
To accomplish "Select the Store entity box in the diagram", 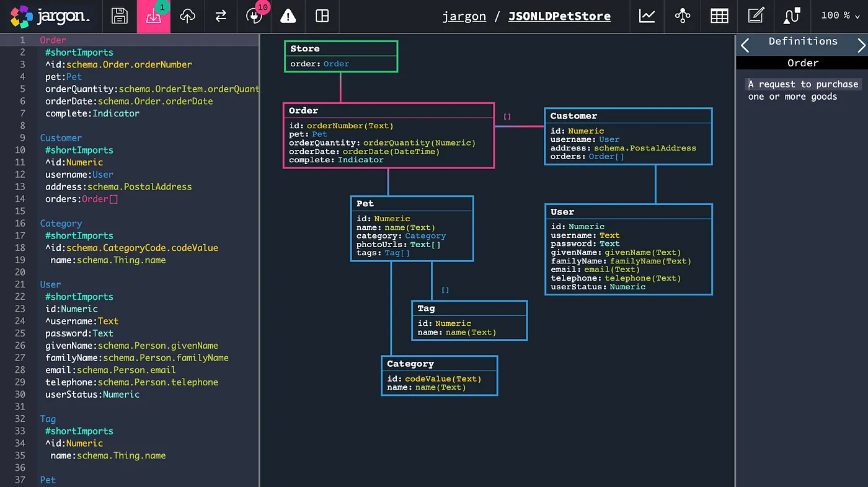I will pyautogui.click(x=340, y=56).
